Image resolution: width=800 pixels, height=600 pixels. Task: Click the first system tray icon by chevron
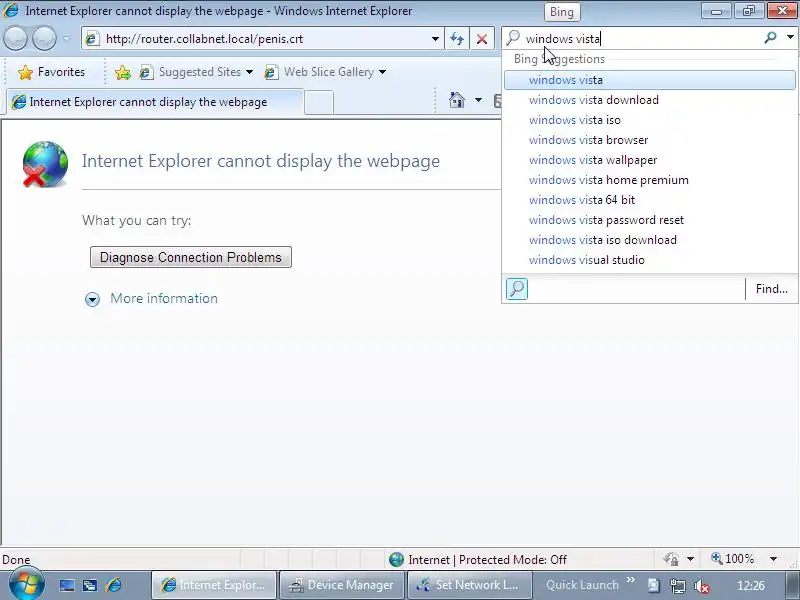(654, 586)
